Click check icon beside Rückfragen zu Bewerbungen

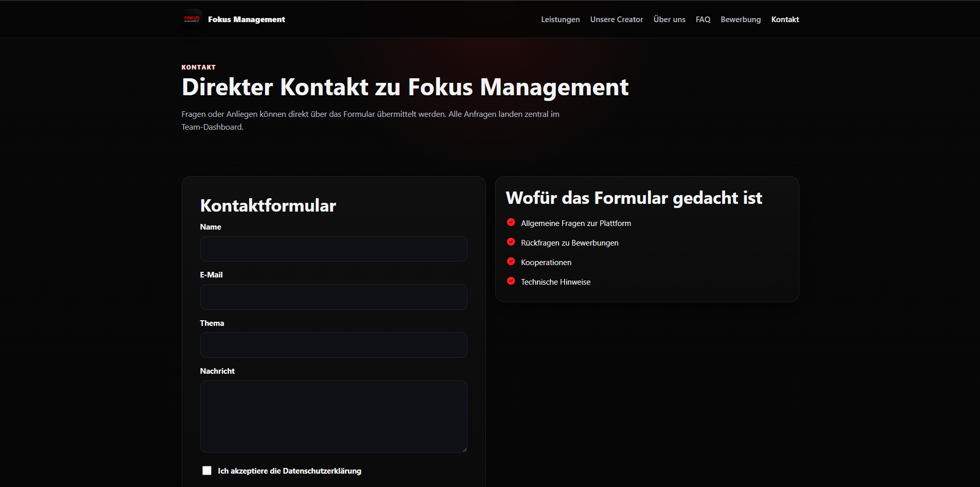(x=511, y=242)
